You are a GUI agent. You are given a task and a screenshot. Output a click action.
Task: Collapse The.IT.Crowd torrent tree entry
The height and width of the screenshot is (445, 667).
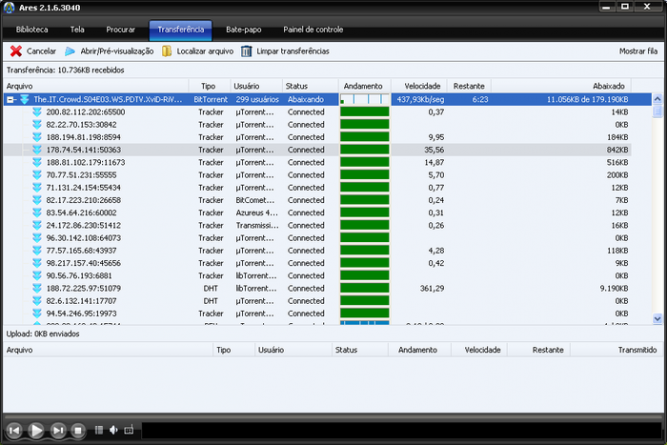click(x=10, y=100)
